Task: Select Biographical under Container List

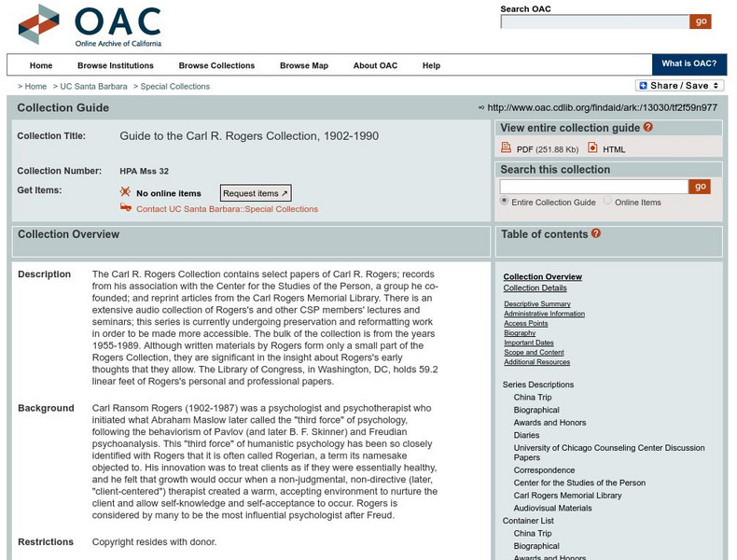Action: pos(536,546)
